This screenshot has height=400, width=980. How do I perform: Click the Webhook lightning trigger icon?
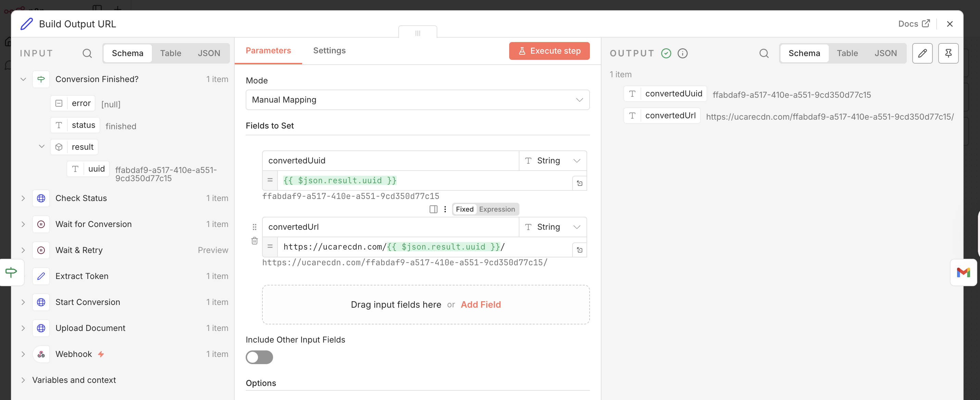click(101, 354)
